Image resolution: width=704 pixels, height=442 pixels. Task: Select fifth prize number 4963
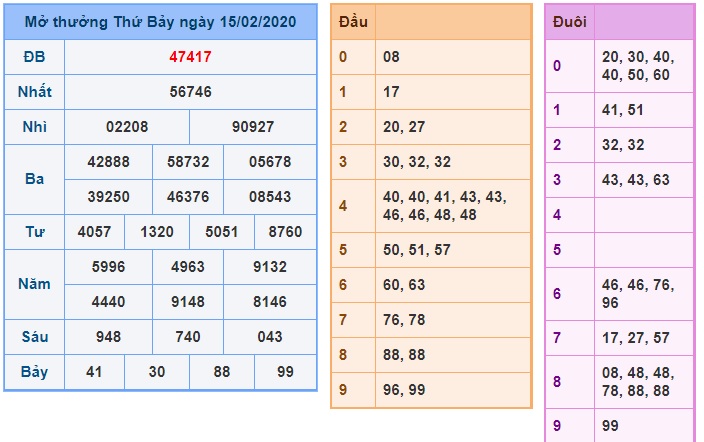pyautogui.click(x=188, y=267)
